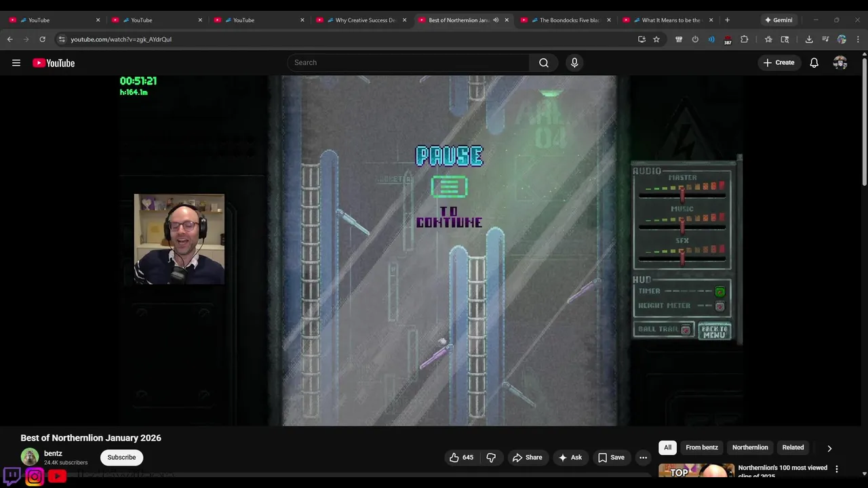The height and width of the screenshot is (488, 868).
Task: Mute the Best of Northernlion tab
Action: pyautogui.click(x=496, y=20)
